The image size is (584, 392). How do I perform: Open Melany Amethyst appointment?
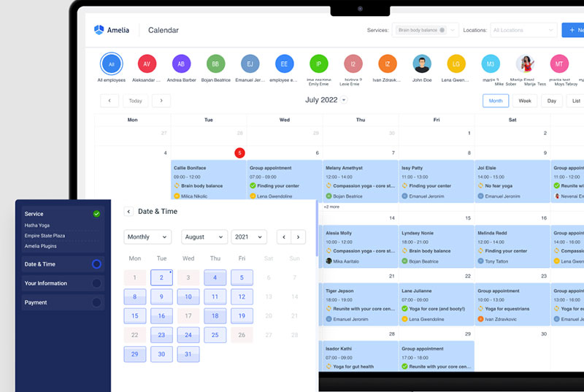pyautogui.click(x=360, y=182)
